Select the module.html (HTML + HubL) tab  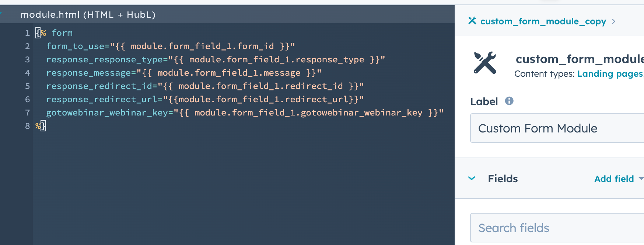[88, 15]
